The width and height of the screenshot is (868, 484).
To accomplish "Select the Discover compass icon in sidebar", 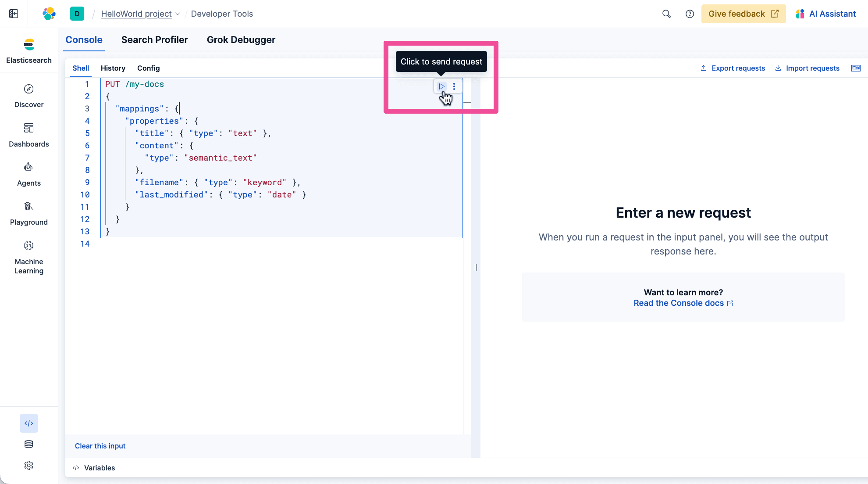I will [28, 89].
